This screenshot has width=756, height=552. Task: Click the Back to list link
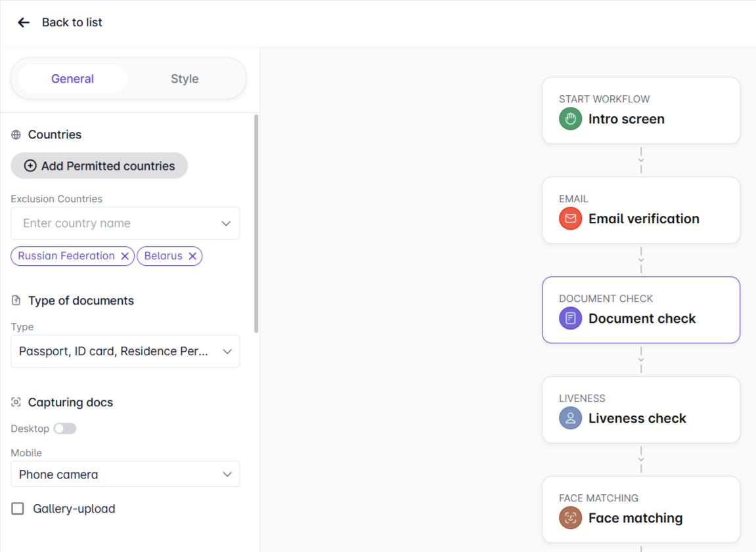coord(72,22)
